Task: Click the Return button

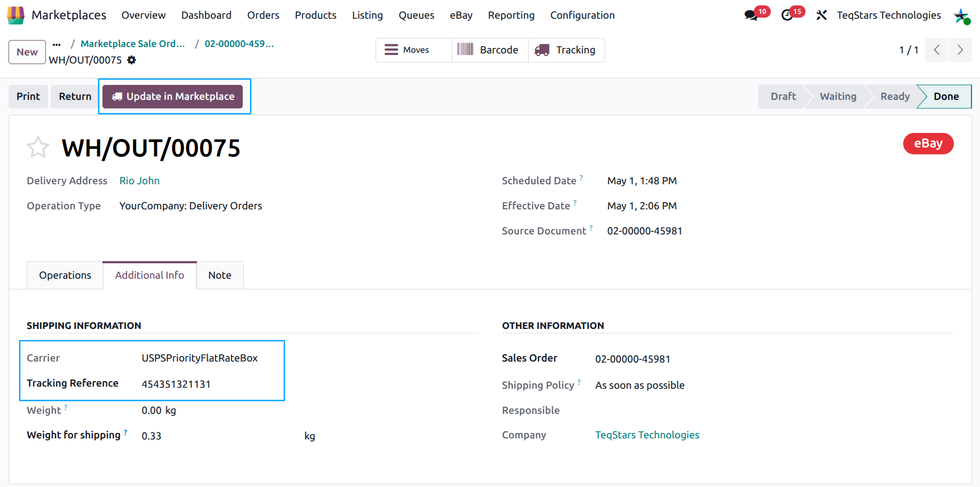Action: (x=75, y=97)
